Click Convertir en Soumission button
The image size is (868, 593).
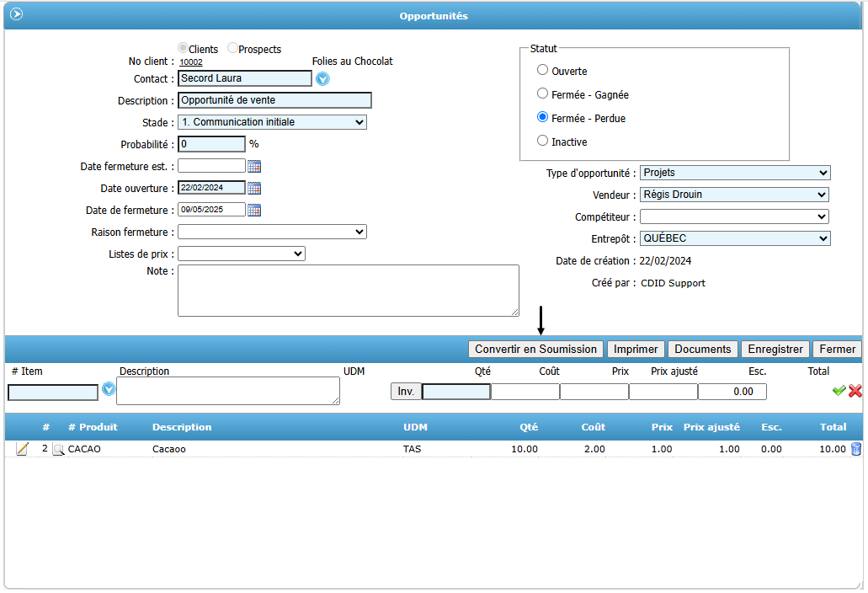tap(536, 350)
